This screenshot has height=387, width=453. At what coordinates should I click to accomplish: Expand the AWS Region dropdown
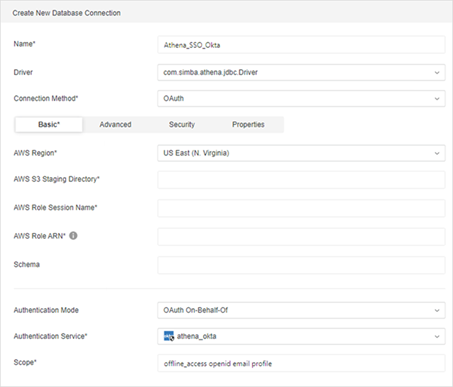301,153
